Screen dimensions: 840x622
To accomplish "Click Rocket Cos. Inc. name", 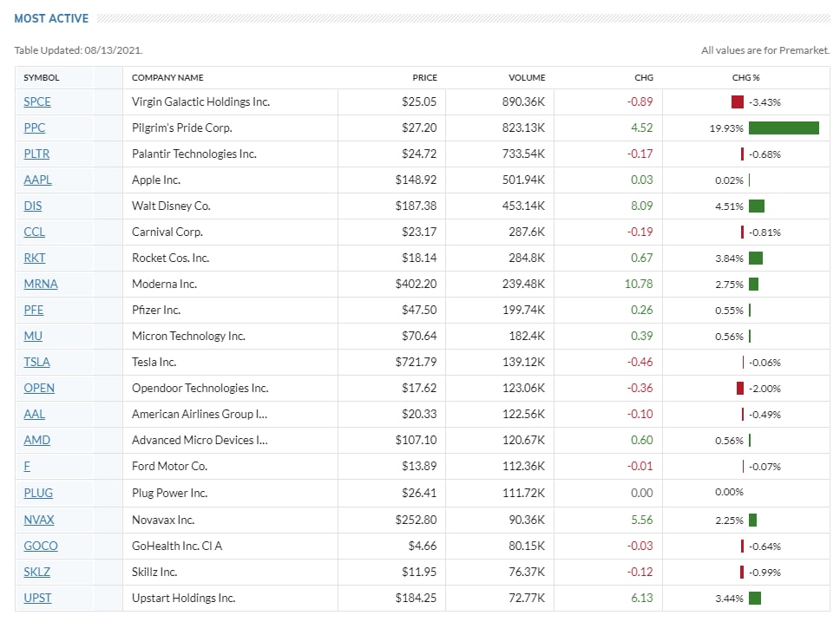I will [x=171, y=259].
